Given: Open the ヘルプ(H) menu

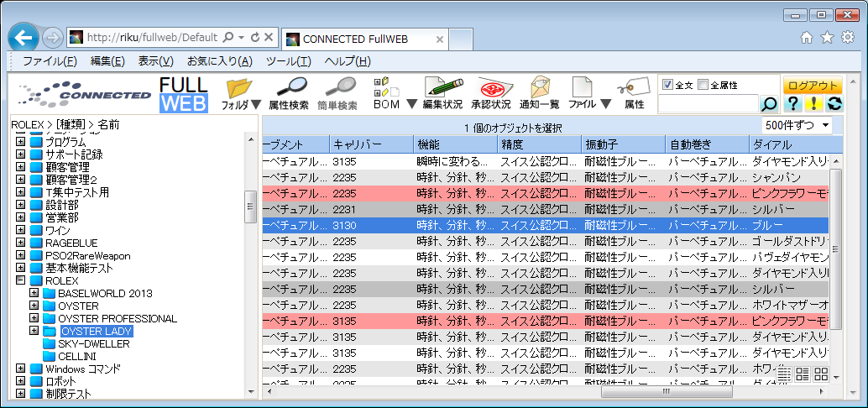Looking at the screenshot, I should click(x=348, y=61).
